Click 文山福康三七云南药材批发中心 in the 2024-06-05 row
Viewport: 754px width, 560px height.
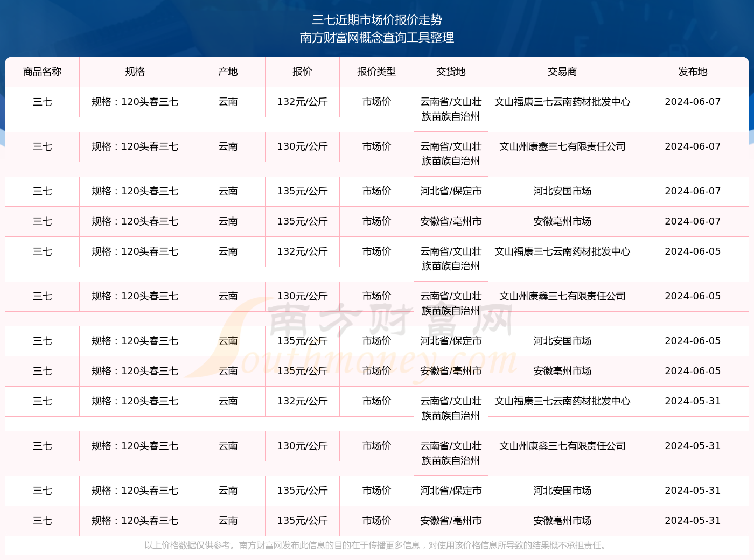pos(563,251)
